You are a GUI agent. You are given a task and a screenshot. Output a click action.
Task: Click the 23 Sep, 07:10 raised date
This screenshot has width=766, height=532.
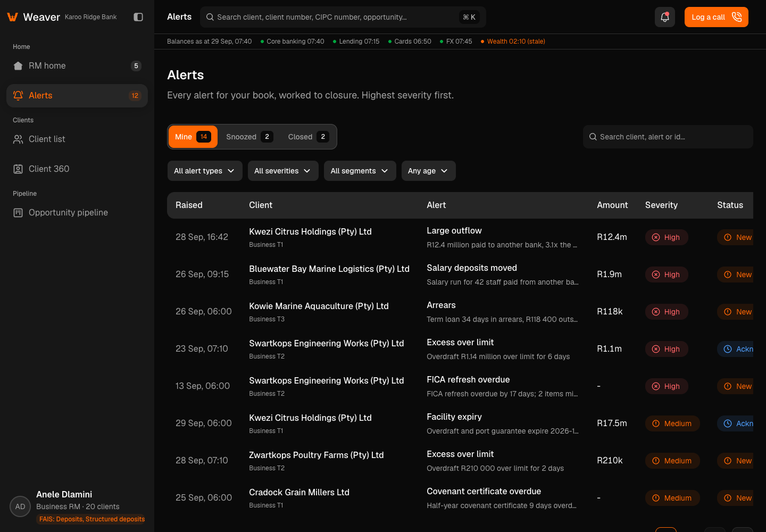[202, 349]
